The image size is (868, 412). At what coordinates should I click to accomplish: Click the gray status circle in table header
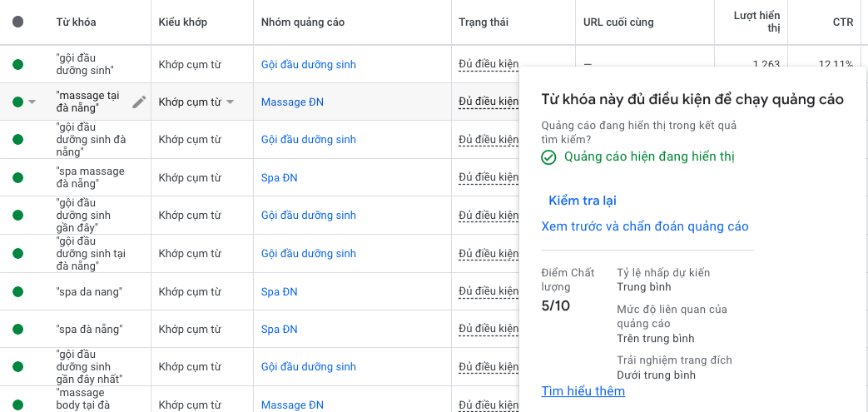click(x=18, y=22)
